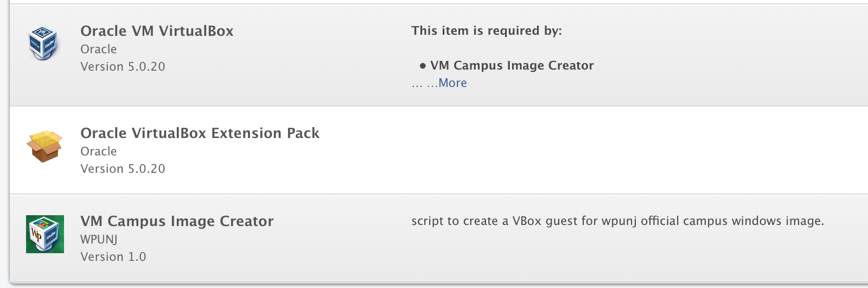Click the Oracle vendor name under Extension Pack
868x288 pixels.
98,152
